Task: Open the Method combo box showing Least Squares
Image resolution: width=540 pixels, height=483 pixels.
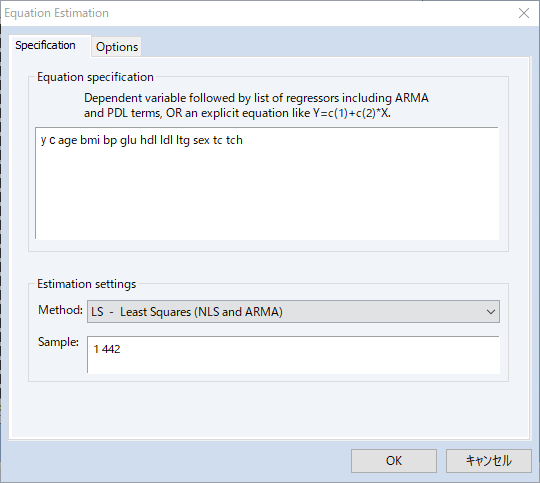Action: pyautogui.click(x=293, y=311)
